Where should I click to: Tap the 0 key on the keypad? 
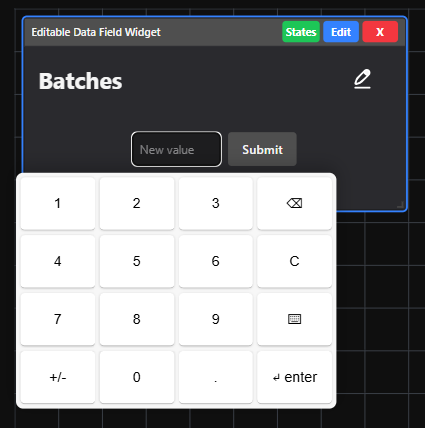pos(137,377)
